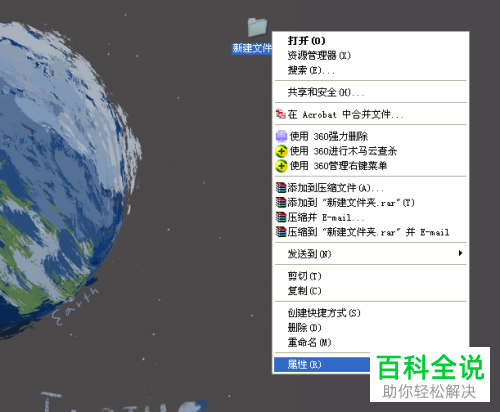Click the 新建文件 folder name label
This screenshot has height=412, width=500.
[x=252, y=48]
